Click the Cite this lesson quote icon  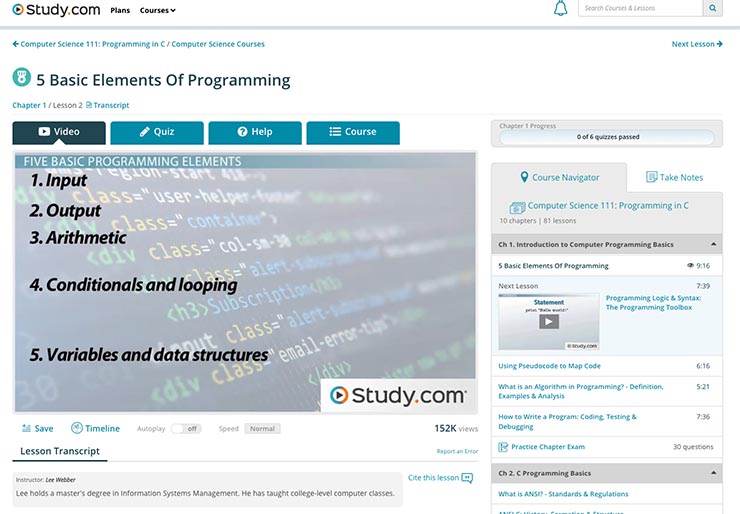point(467,478)
